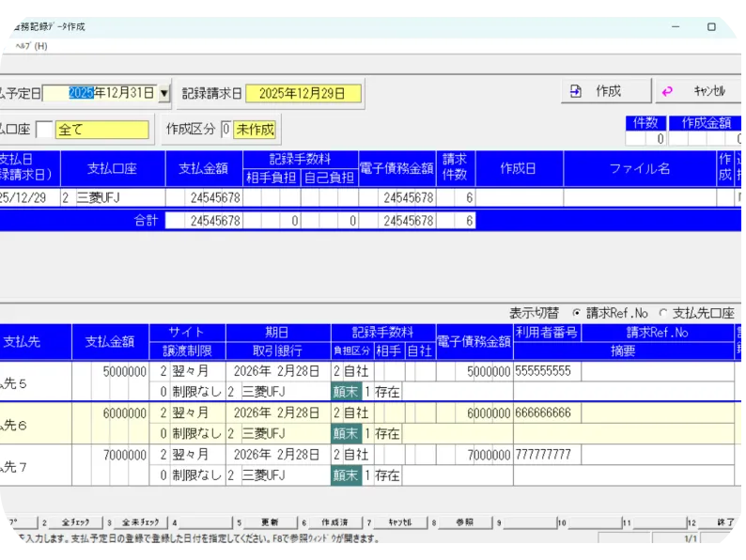The width and height of the screenshot is (746, 560).
Task: Click the 作成 (create) button with document icon
Action: [606, 91]
